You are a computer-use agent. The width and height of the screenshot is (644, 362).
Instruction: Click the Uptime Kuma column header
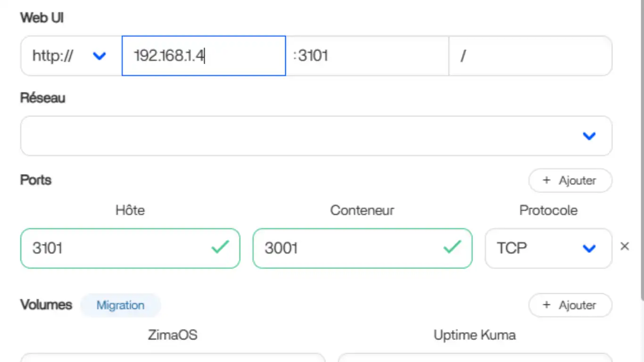(x=474, y=335)
